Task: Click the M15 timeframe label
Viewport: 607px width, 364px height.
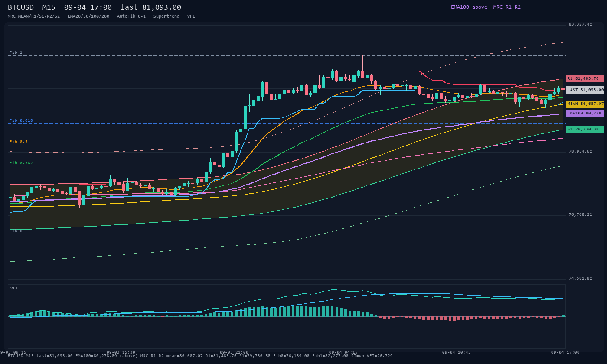Action: (49, 7)
